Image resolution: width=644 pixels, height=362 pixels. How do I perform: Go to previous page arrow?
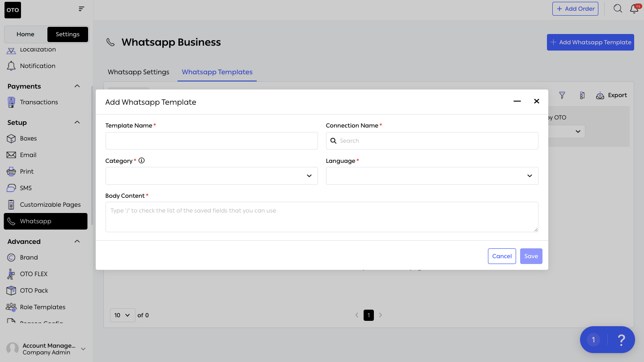pyautogui.click(x=357, y=315)
